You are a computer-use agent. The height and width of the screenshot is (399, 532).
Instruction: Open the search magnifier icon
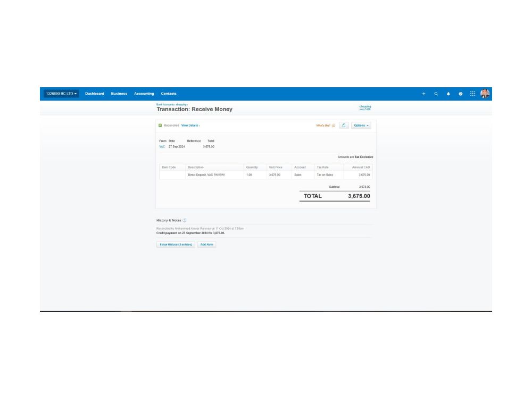(436, 94)
